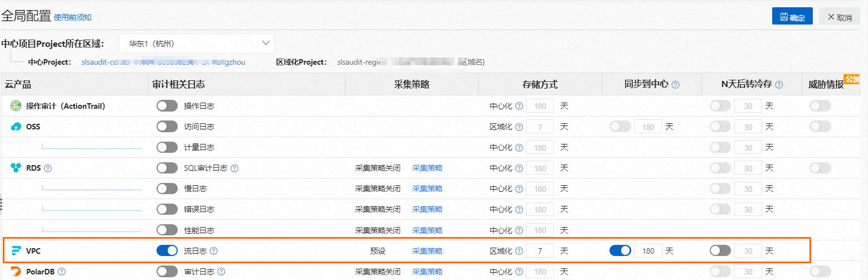Open 采集策略 link in 性能日志 row
The image size is (868, 280).
tap(427, 230)
